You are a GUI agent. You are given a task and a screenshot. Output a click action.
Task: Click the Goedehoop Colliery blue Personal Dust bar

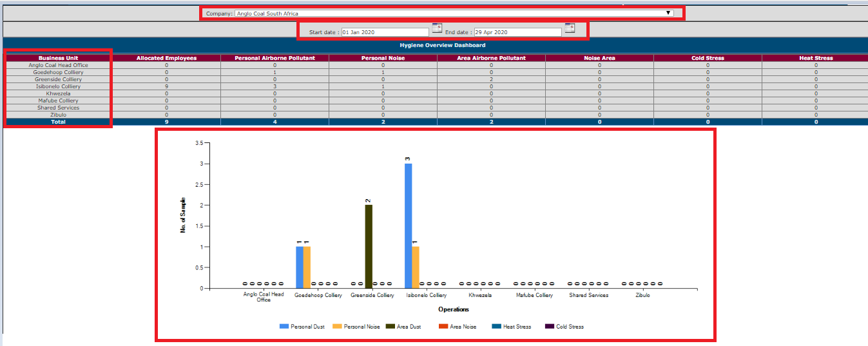(x=300, y=267)
